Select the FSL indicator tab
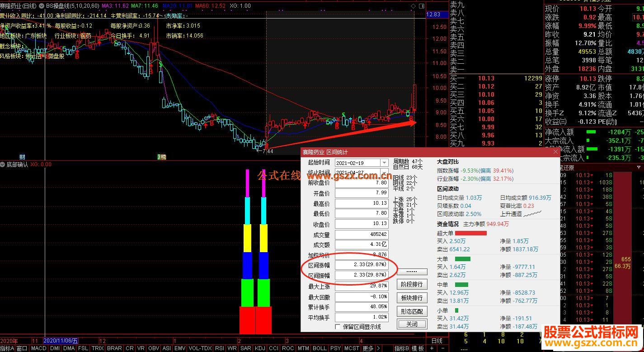The image size is (644, 352). click(83, 348)
